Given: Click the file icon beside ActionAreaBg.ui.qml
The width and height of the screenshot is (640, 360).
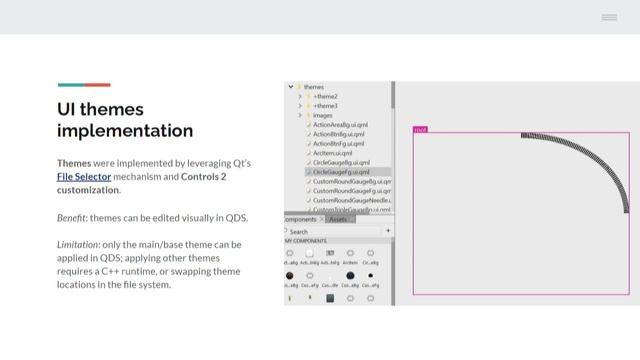Looking at the screenshot, I should (309, 124).
